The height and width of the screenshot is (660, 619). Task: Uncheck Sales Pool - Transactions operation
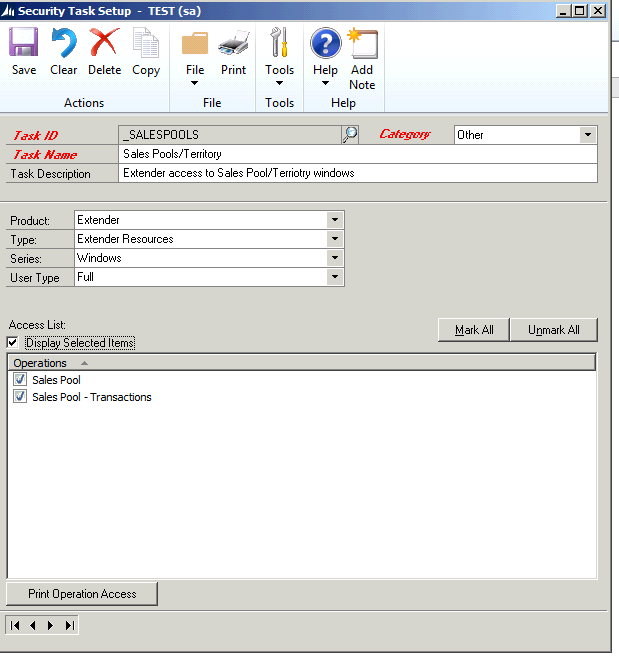(x=20, y=397)
